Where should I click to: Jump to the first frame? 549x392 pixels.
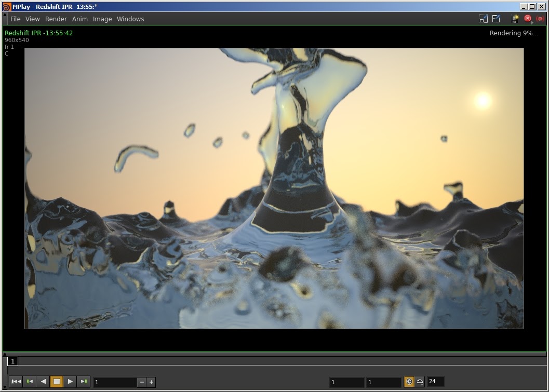[x=16, y=381]
